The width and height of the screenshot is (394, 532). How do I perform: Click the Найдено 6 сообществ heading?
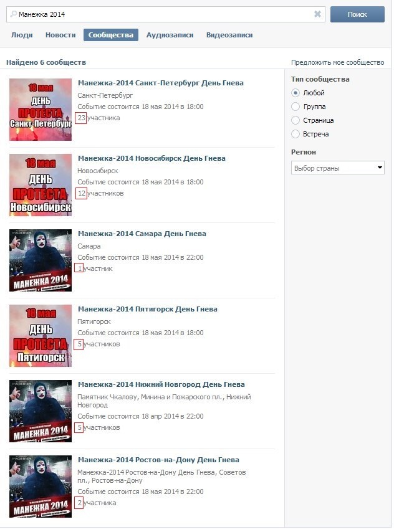pyautogui.click(x=46, y=62)
